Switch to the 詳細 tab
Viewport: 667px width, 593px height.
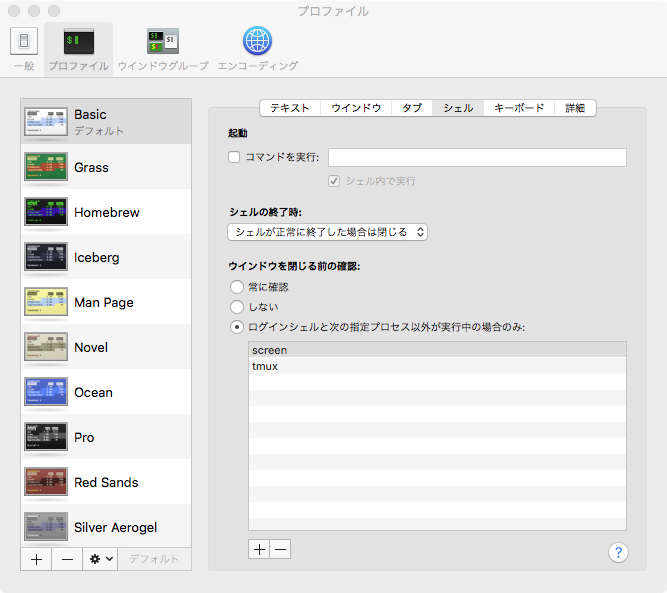tap(575, 108)
